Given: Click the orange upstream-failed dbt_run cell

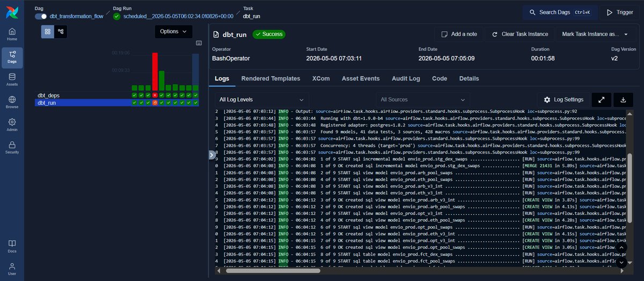Looking at the screenshot, I should [155, 103].
